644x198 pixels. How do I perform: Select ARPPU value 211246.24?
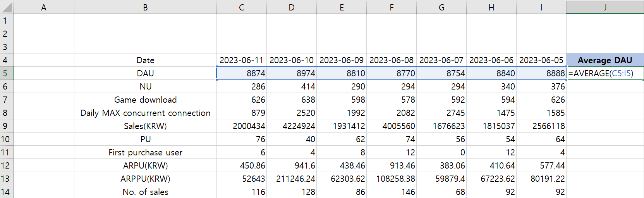(292, 179)
